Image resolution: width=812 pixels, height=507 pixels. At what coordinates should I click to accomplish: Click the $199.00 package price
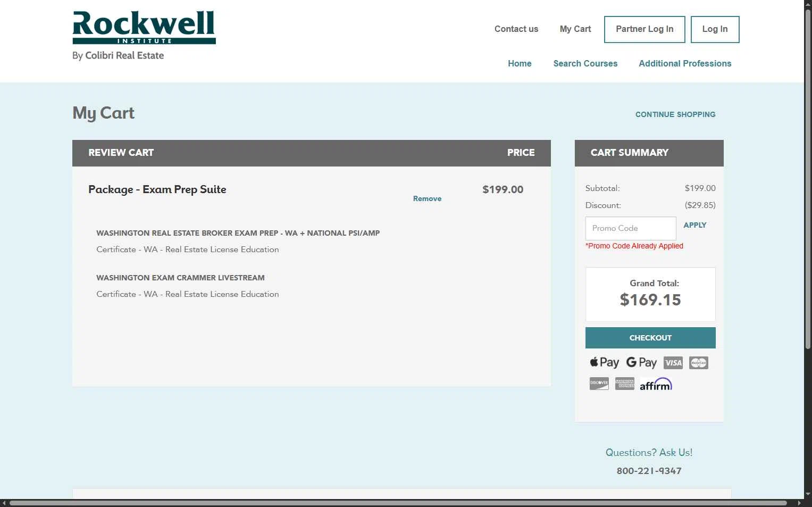pos(503,189)
